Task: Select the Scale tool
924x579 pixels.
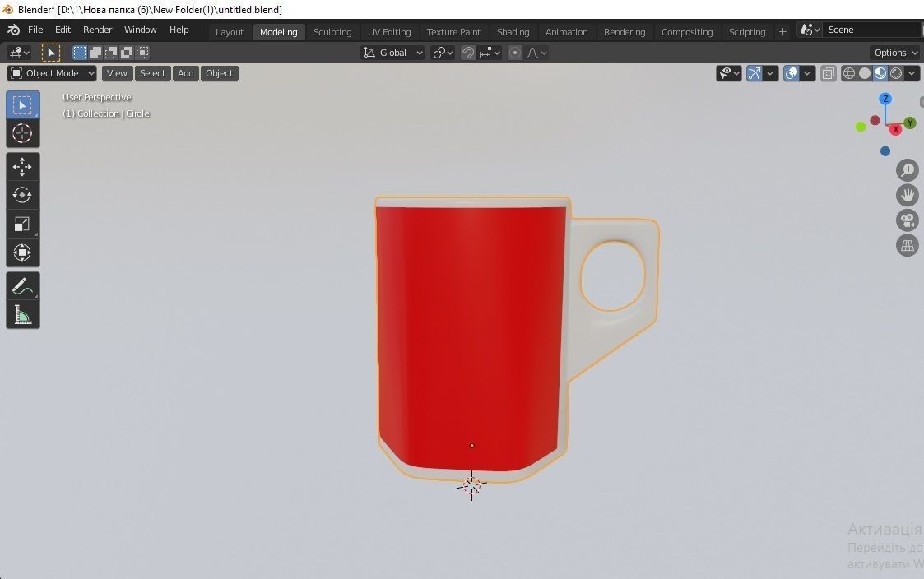Action: click(22, 224)
